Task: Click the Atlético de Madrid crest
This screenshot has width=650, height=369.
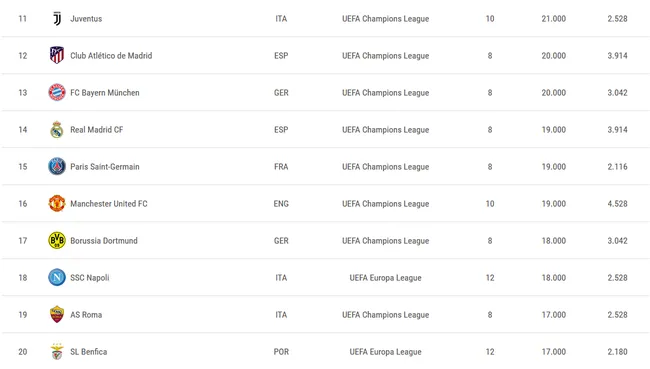Action: point(57,55)
